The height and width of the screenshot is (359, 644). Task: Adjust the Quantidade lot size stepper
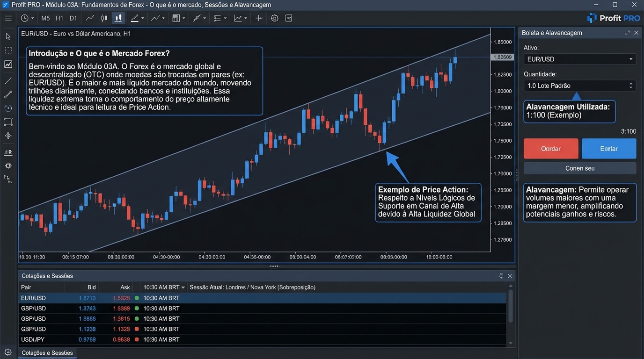click(630, 86)
